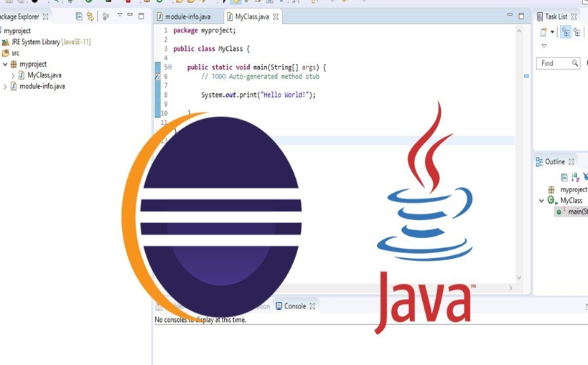Select the myproject package in Package Explorer
The width and height of the screenshot is (588, 365).
33,64
